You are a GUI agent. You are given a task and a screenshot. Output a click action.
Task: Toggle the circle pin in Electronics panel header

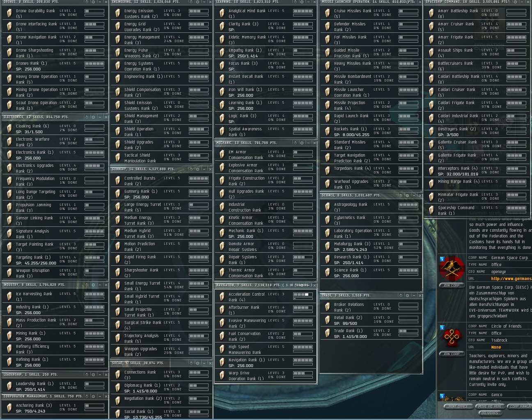tap(94, 117)
